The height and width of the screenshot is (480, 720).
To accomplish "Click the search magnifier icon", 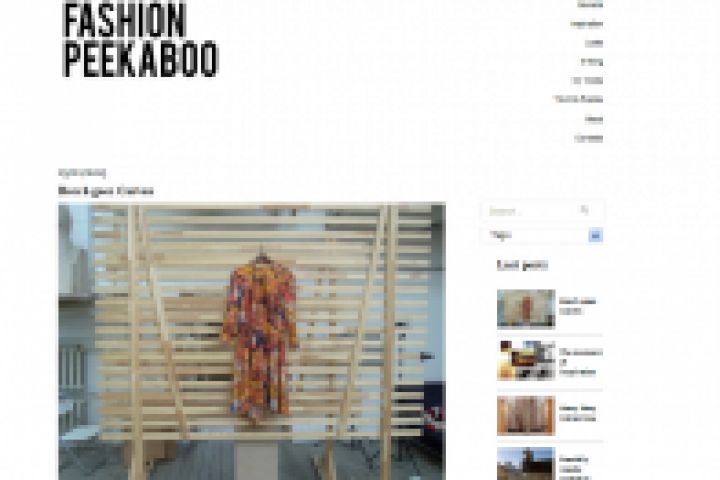I will [585, 210].
